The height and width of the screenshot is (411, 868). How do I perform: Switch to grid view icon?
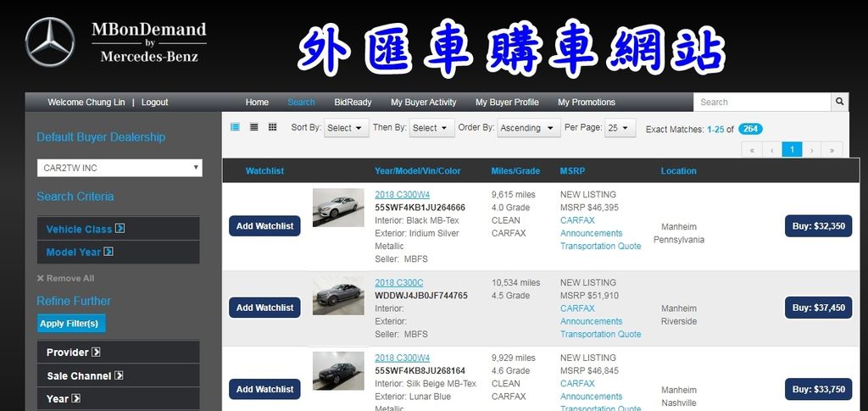pos(272,127)
